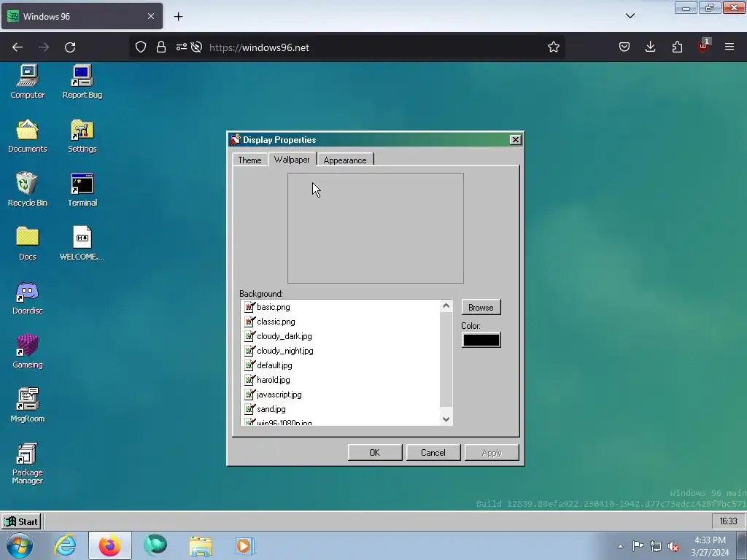Open the Windows 7 Start orb
The height and width of the screenshot is (560, 747).
(x=20, y=545)
